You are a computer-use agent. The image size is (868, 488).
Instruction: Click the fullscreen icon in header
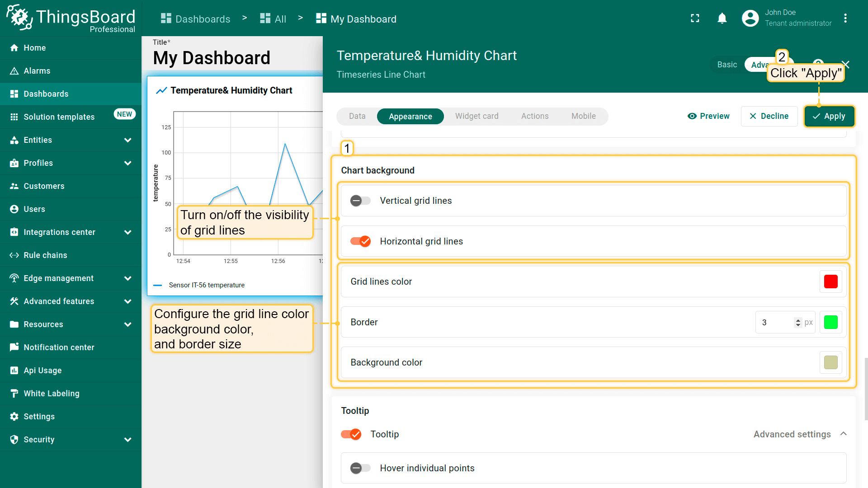695,18
